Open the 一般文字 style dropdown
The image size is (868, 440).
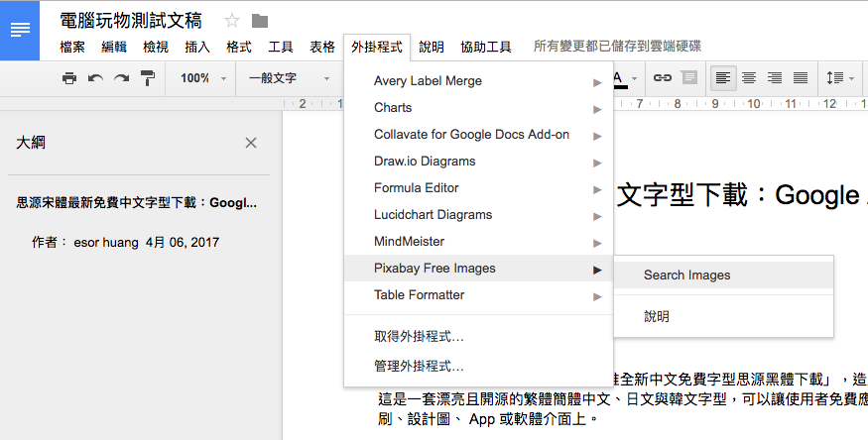pos(289,78)
